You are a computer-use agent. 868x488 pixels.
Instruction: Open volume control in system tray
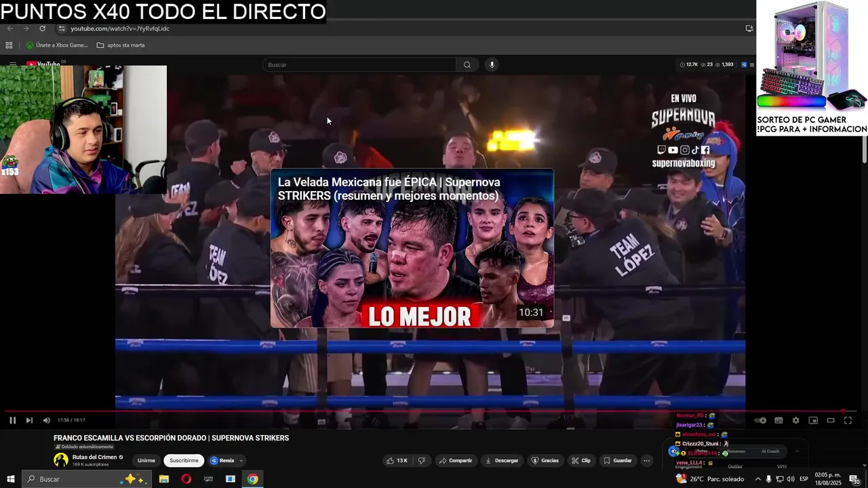pos(791,479)
